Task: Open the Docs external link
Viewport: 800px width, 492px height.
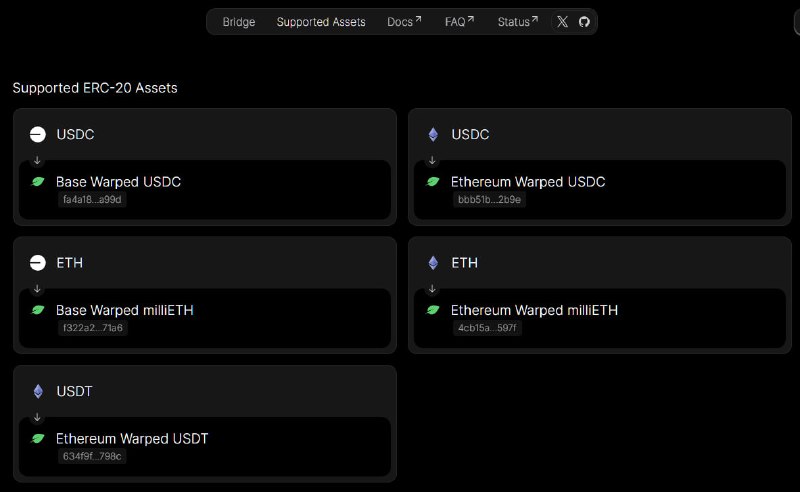Action: 404,22
